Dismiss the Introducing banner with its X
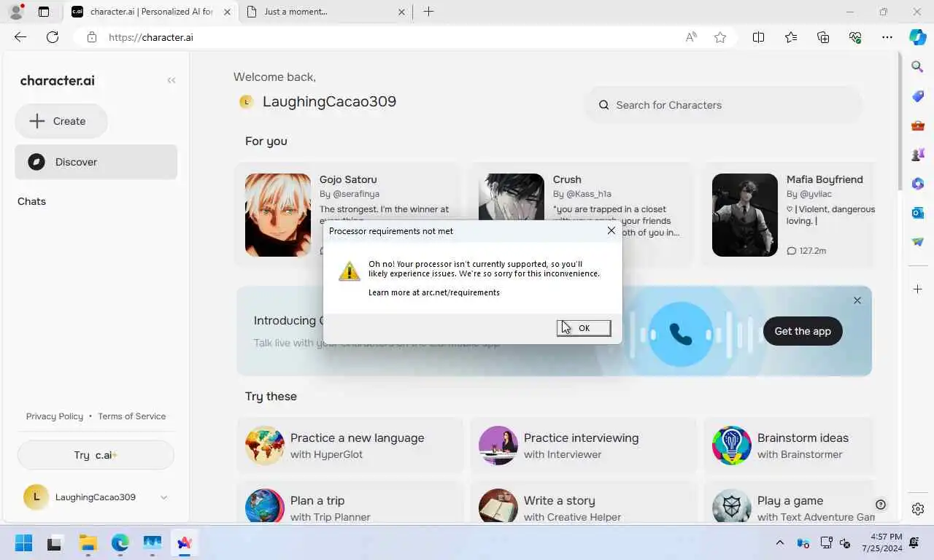The width and height of the screenshot is (934, 560). [x=857, y=300]
